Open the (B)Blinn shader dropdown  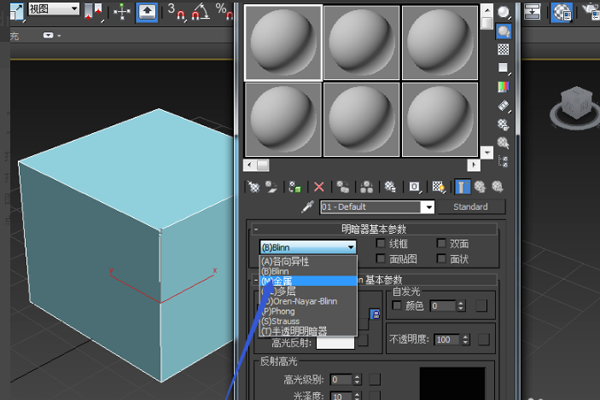click(x=308, y=247)
